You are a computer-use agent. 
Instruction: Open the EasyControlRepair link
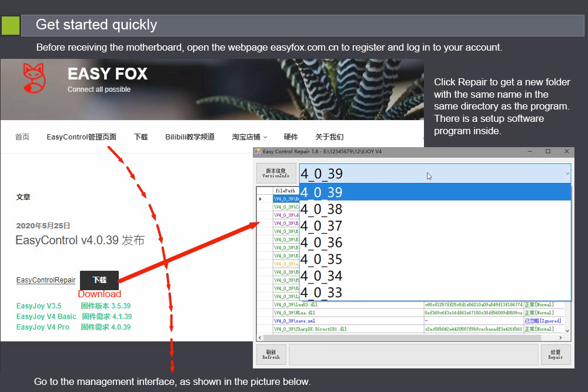(x=46, y=281)
